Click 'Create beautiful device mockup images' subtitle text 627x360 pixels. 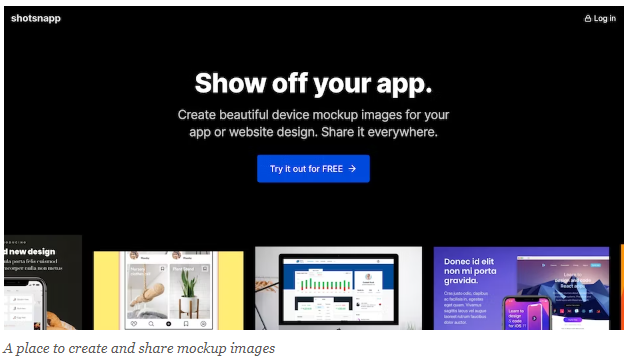313,123
